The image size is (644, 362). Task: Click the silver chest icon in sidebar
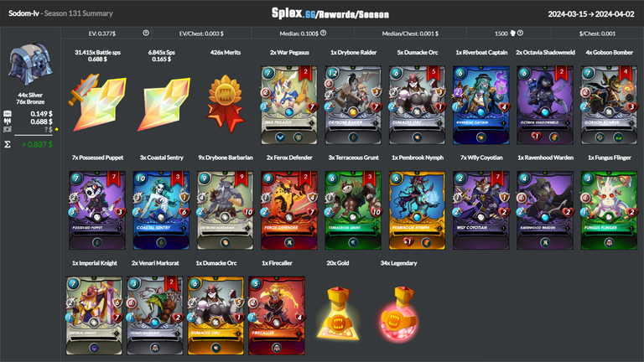pyautogui.click(x=31, y=65)
